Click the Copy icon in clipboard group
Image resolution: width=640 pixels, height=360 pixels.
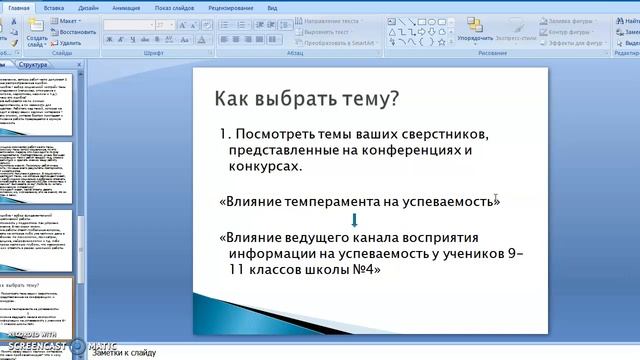click(13, 32)
